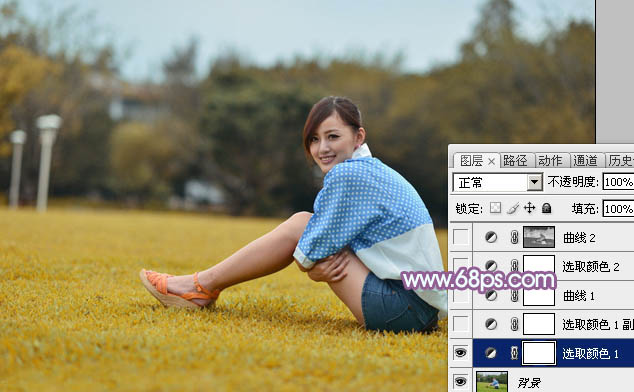Select layer name 曲线 1
The width and height of the screenshot is (634, 392).
pyautogui.click(x=579, y=296)
